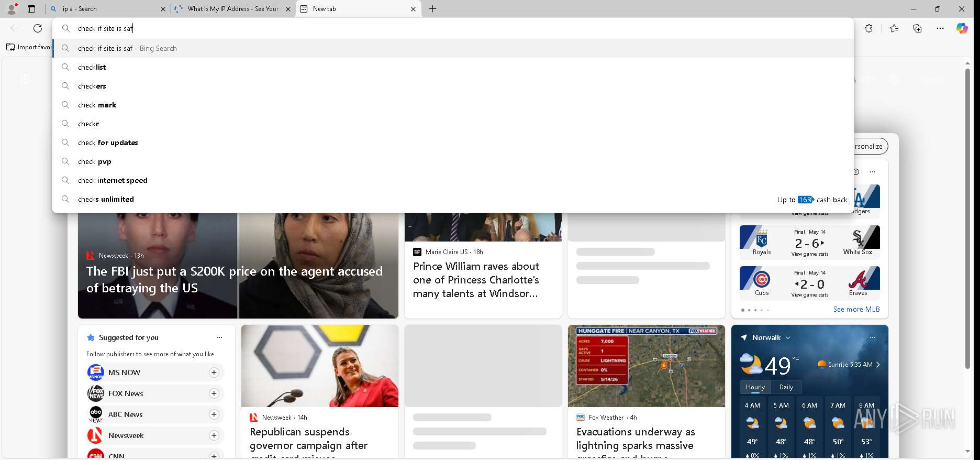
Task: Click the Personalize button
Action: click(x=871, y=146)
